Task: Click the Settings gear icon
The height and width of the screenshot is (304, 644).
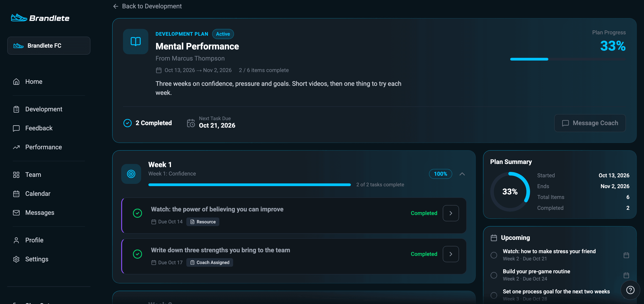Action: coord(16,259)
